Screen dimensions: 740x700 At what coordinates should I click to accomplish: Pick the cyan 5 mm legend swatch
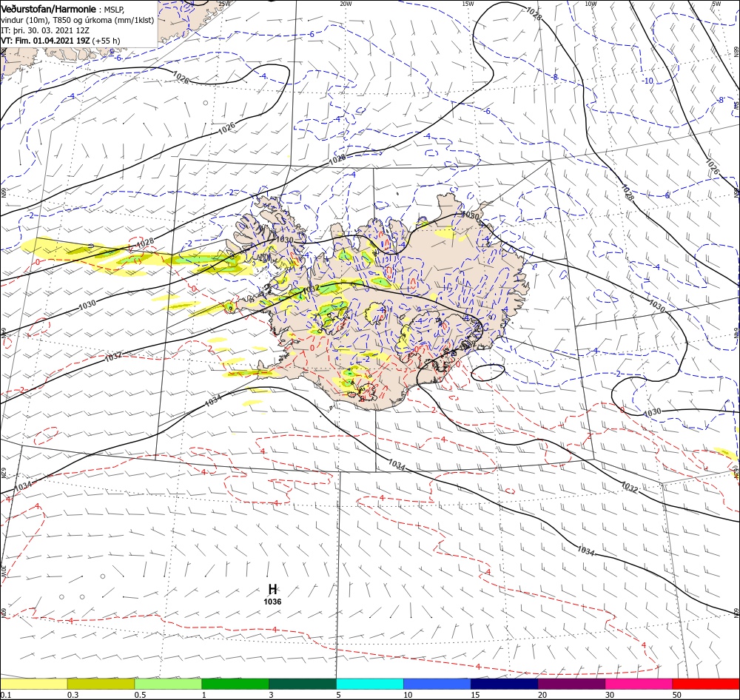point(370,684)
